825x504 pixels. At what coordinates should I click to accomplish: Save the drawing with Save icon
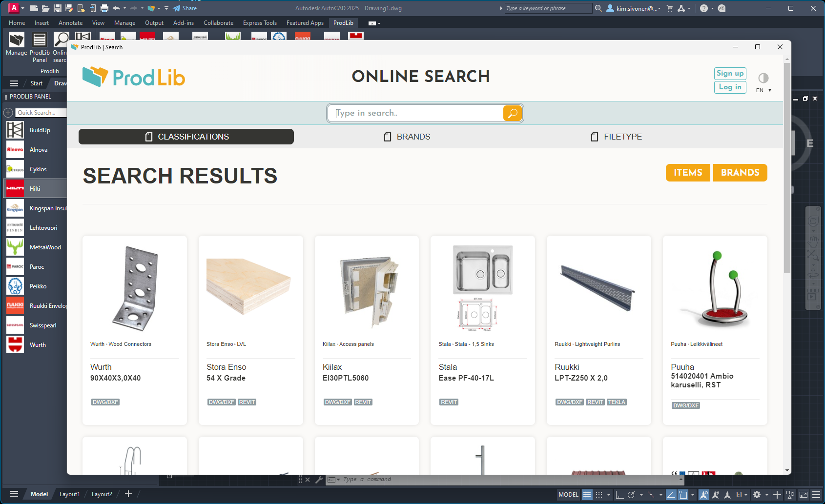point(57,8)
